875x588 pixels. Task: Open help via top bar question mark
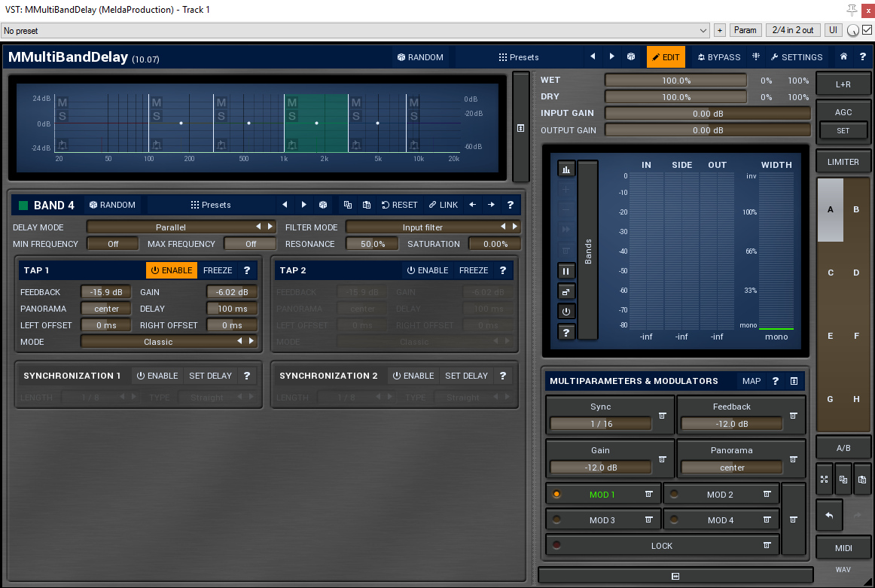tap(862, 56)
